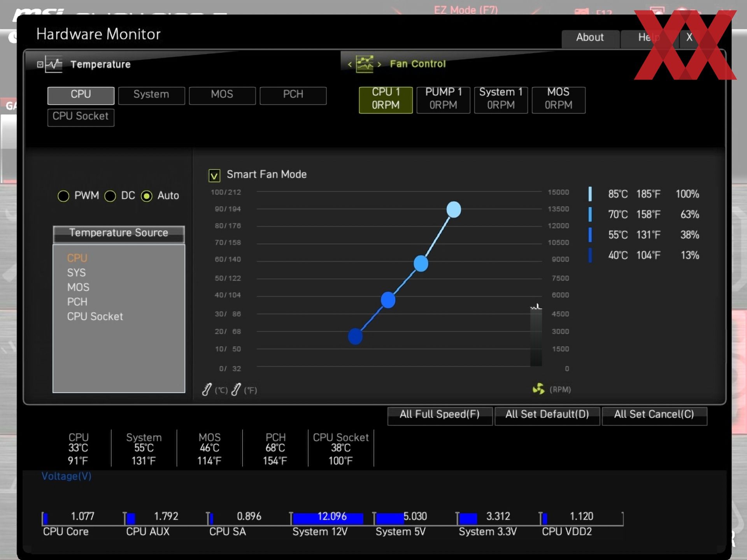Screen dimensions: 747x560
Task: Click the Voltage(V) label
Action: click(67, 476)
